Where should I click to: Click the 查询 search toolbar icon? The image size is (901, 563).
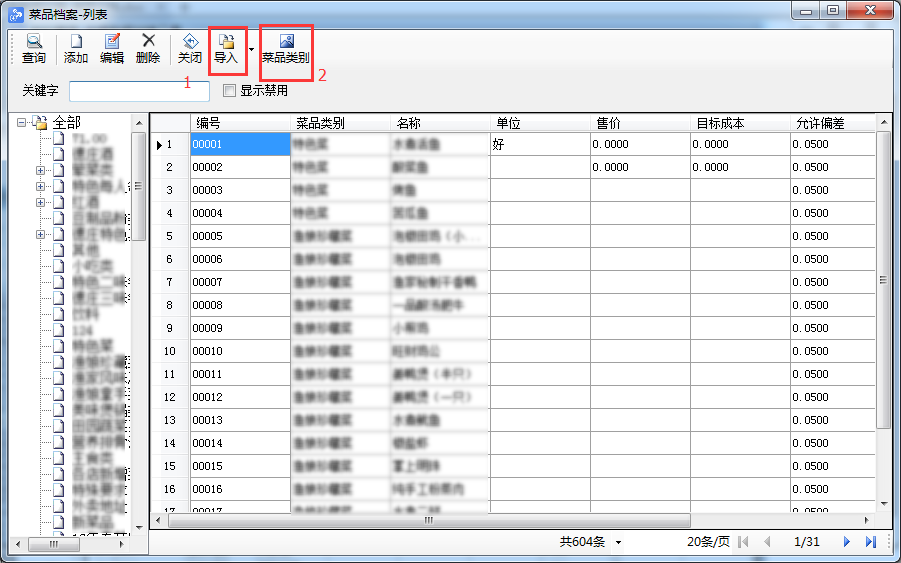(x=33, y=49)
